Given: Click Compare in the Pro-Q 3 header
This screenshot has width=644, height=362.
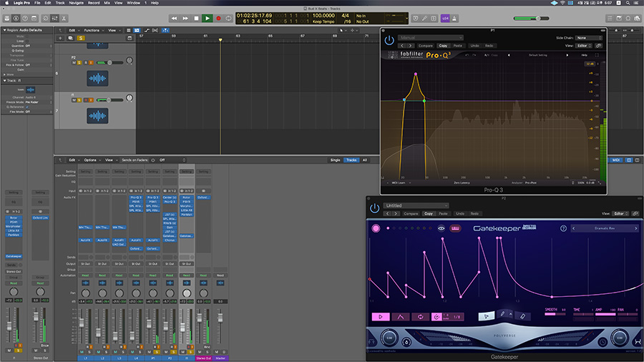Looking at the screenshot, I should pyautogui.click(x=426, y=46).
